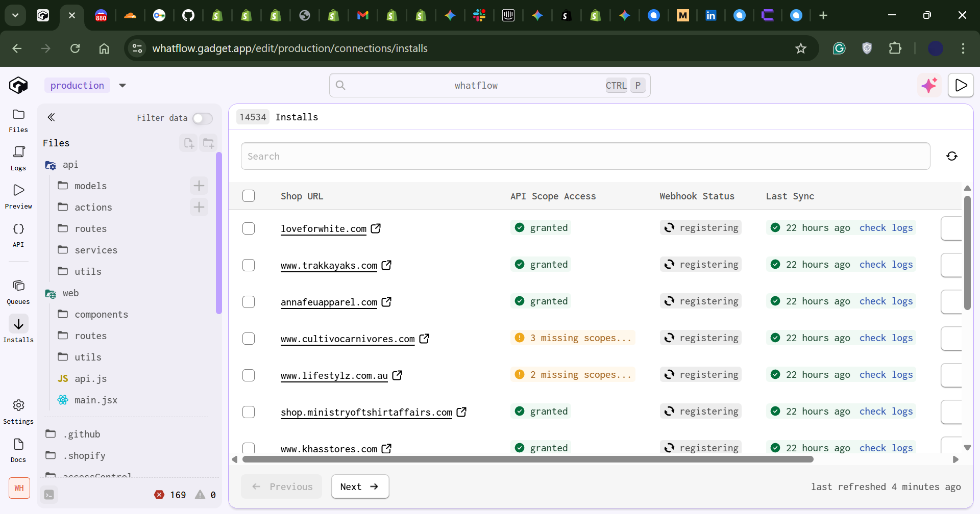Open the browser tab search dropdown
980x514 pixels.
pyautogui.click(x=15, y=15)
